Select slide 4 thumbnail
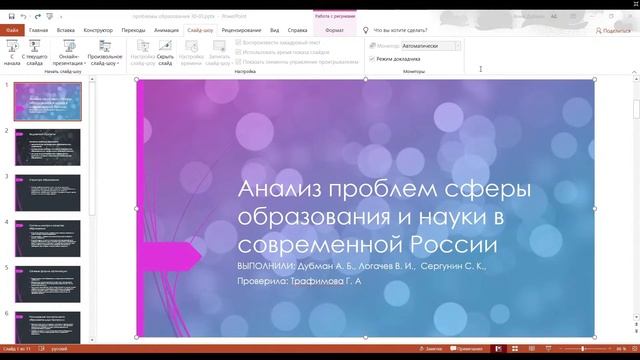 coord(48,239)
